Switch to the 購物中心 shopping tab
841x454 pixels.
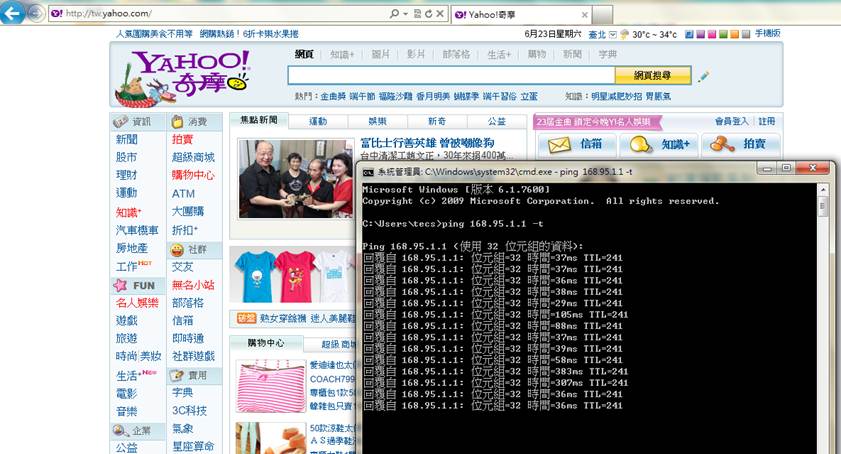tap(266, 343)
